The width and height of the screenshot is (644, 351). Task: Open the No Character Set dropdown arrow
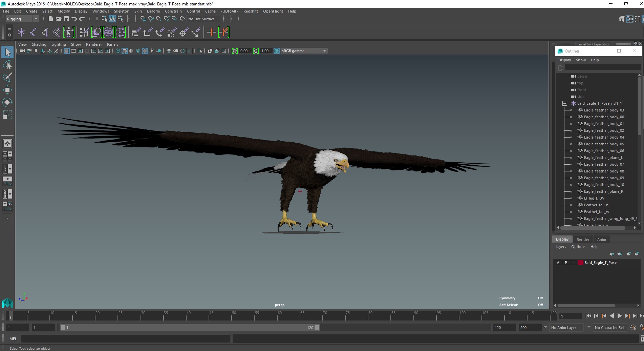588,328
